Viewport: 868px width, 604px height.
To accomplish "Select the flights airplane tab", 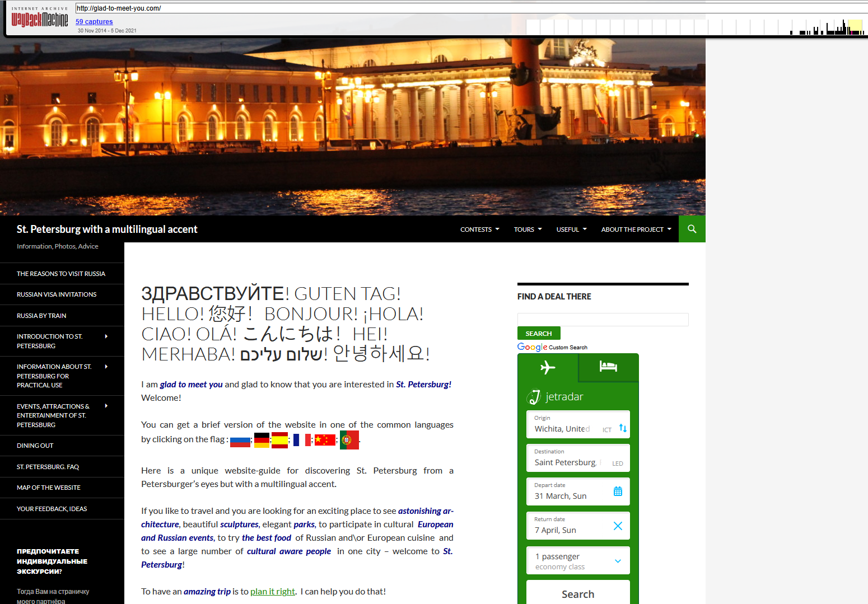I will click(x=548, y=367).
